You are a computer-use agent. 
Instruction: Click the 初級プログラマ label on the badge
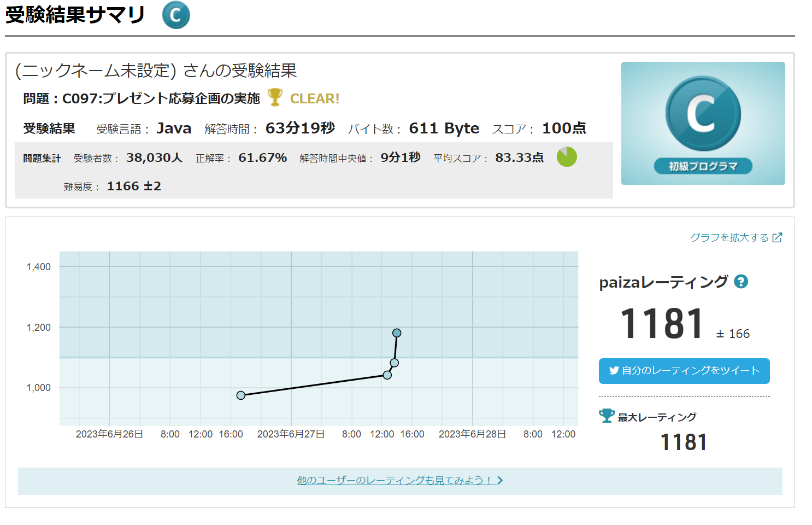coord(703,166)
